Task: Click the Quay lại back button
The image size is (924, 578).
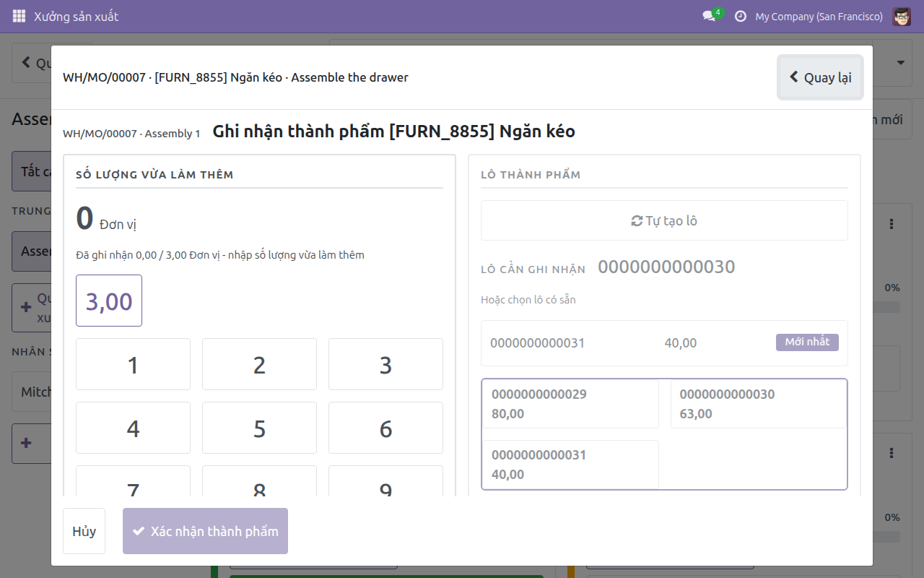Action: tap(821, 77)
